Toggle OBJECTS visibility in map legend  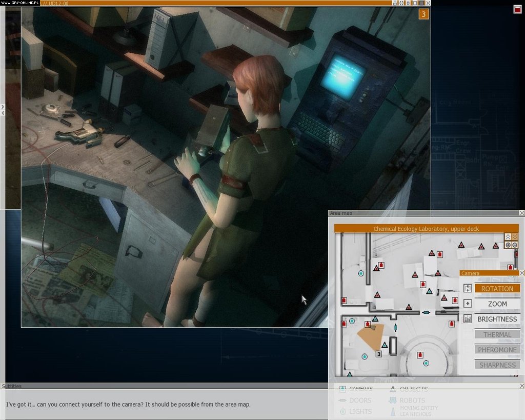tap(393, 389)
